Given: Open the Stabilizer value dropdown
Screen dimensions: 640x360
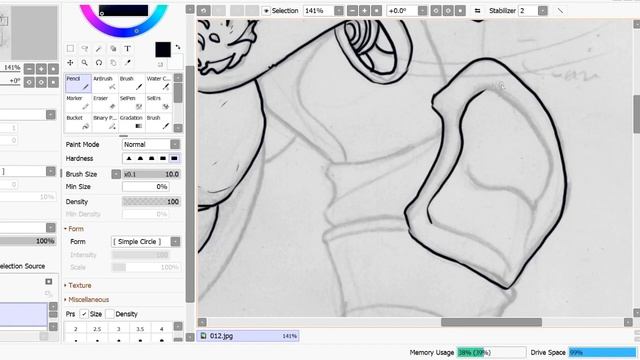Looking at the screenshot, I should click(x=542, y=11).
